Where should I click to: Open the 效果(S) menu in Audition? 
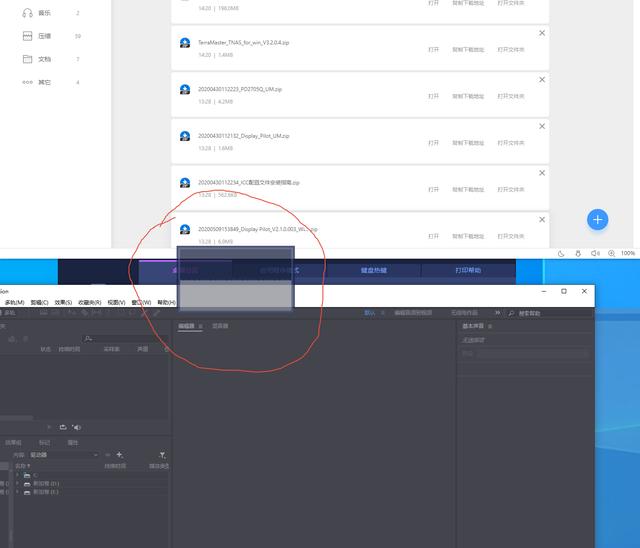pos(63,302)
